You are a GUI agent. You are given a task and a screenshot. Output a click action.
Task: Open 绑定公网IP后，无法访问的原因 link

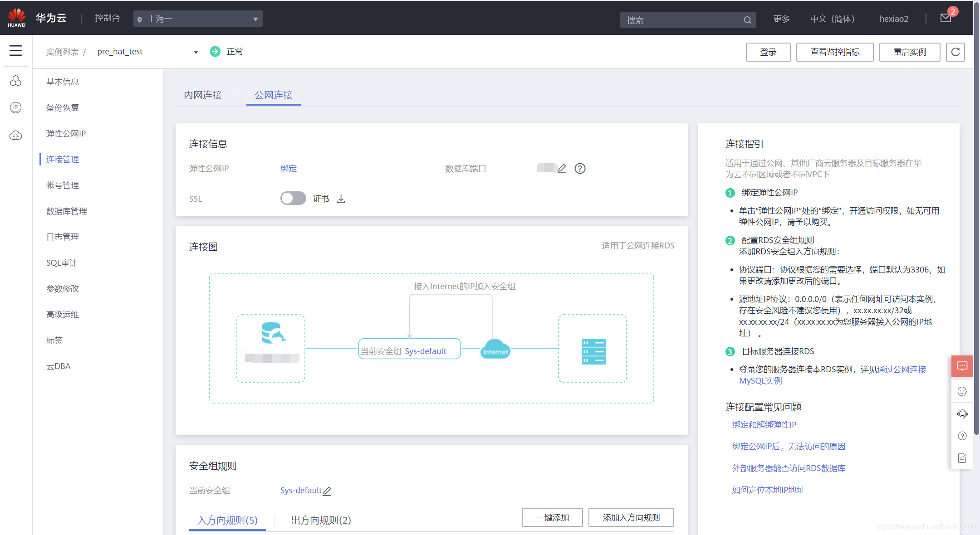click(x=789, y=446)
